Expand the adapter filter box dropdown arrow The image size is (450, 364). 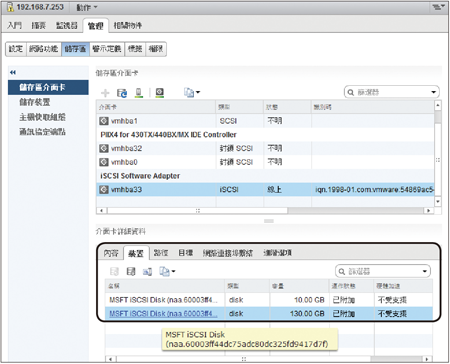(433, 92)
